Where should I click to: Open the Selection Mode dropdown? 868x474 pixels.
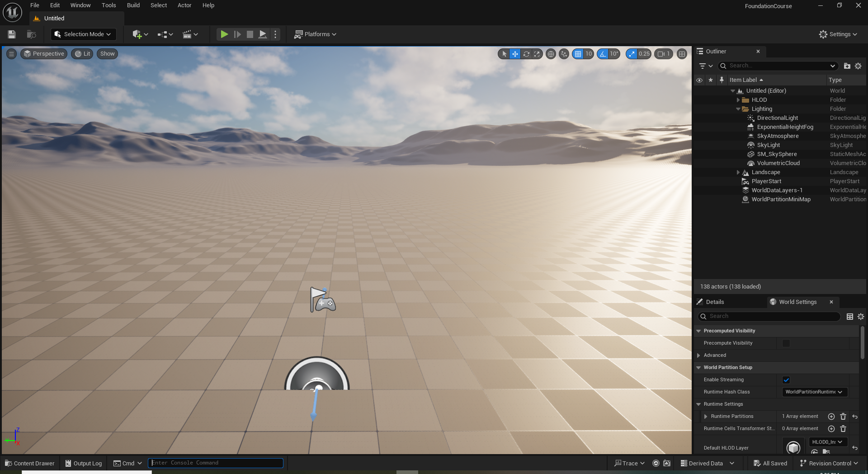tap(83, 34)
